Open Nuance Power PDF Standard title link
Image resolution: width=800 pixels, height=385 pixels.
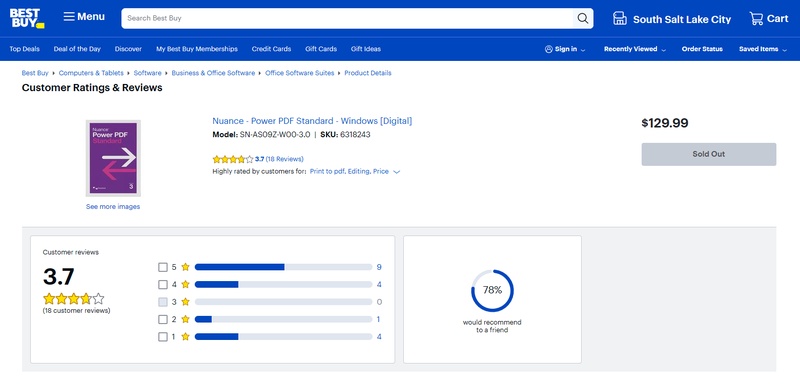[312, 121]
